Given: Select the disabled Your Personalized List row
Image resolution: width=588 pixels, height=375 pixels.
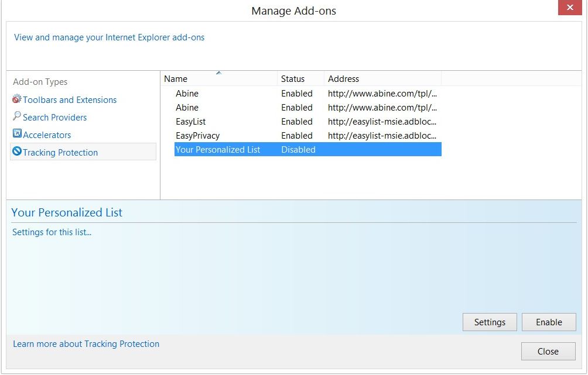Looking at the screenshot, I should click(x=218, y=150).
